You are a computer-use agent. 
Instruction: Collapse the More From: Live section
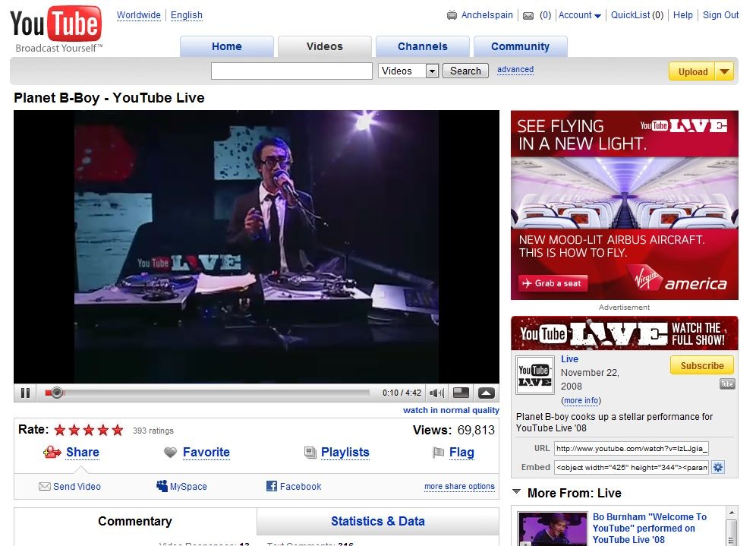point(516,492)
